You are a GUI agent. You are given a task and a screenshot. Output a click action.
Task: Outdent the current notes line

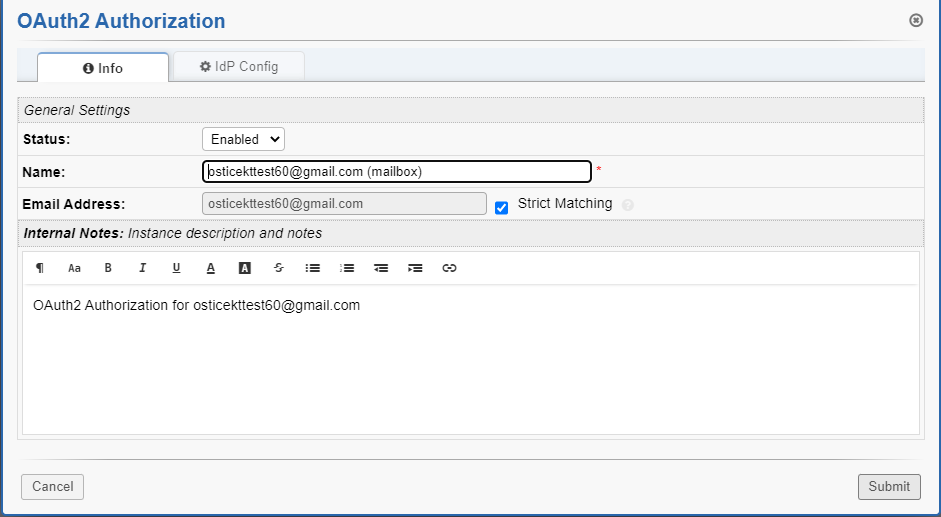tap(381, 268)
